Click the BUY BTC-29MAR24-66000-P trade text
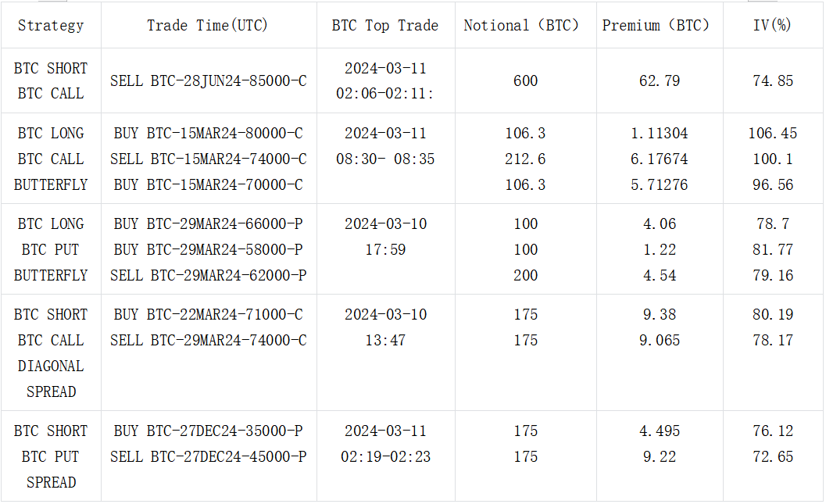The height and width of the screenshot is (504, 826). point(208,224)
